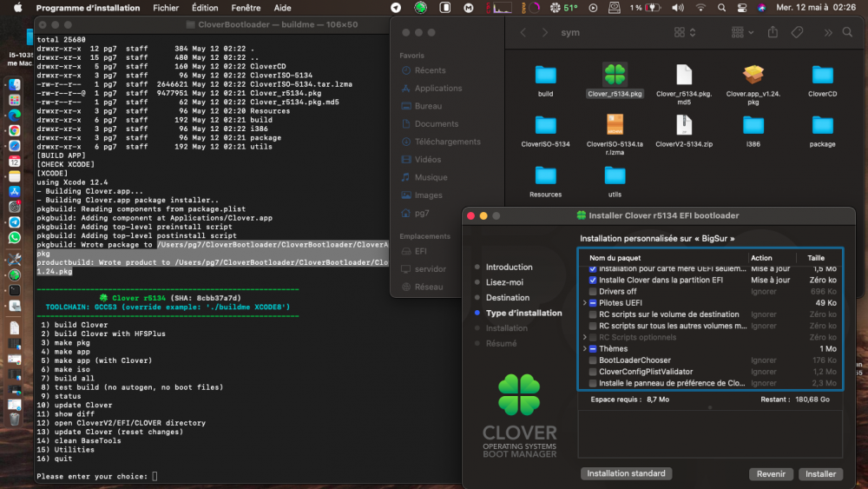The image size is (868, 489).
Task: Open Launchpad in the Dock
Action: point(15,100)
